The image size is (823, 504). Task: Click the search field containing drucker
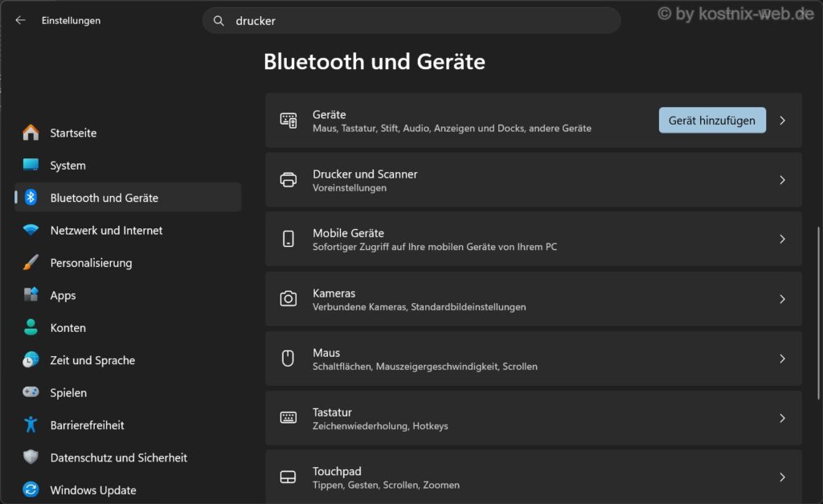tap(411, 21)
